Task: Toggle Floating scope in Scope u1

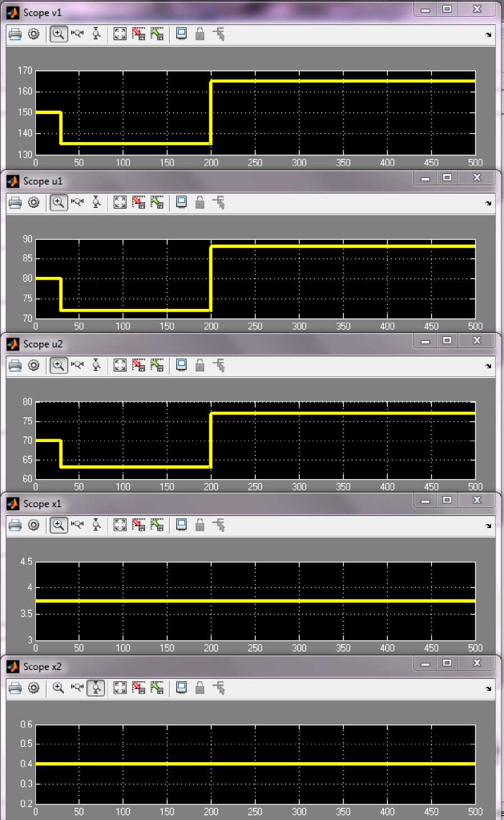Action: pos(181,203)
